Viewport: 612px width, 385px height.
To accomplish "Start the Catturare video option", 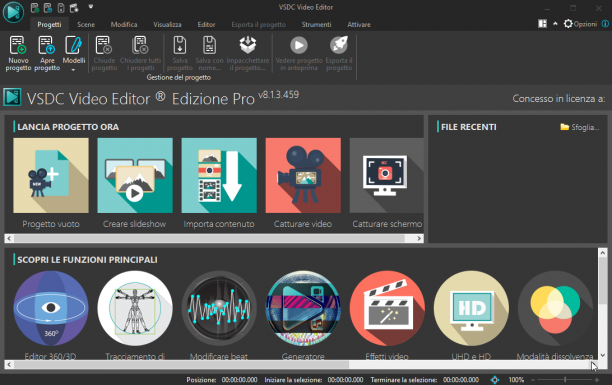I will (303, 175).
